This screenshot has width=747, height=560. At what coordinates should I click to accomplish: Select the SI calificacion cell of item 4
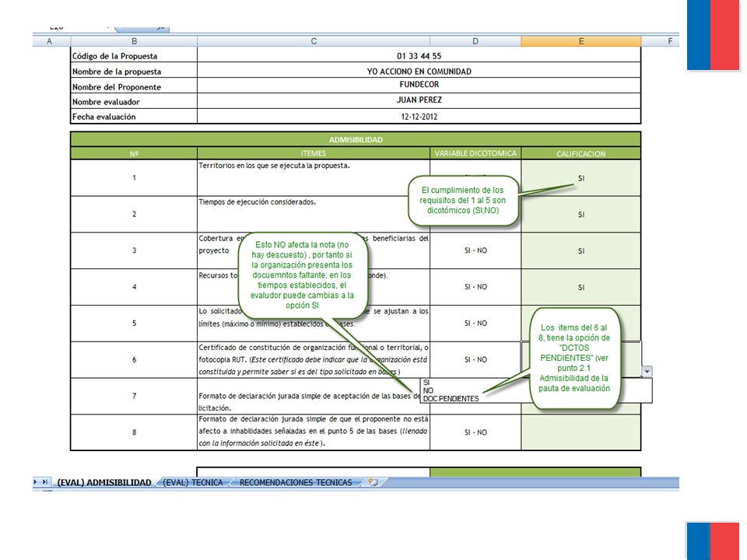click(581, 287)
